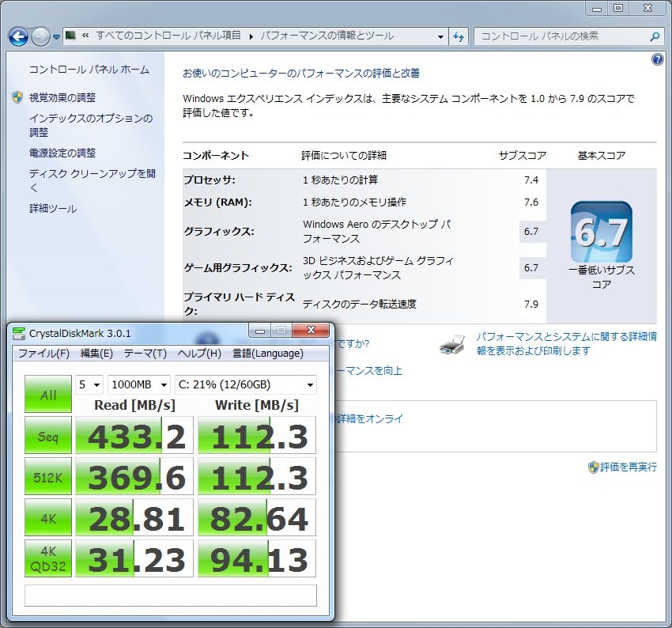Click the help question mark icon

(x=657, y=59)
